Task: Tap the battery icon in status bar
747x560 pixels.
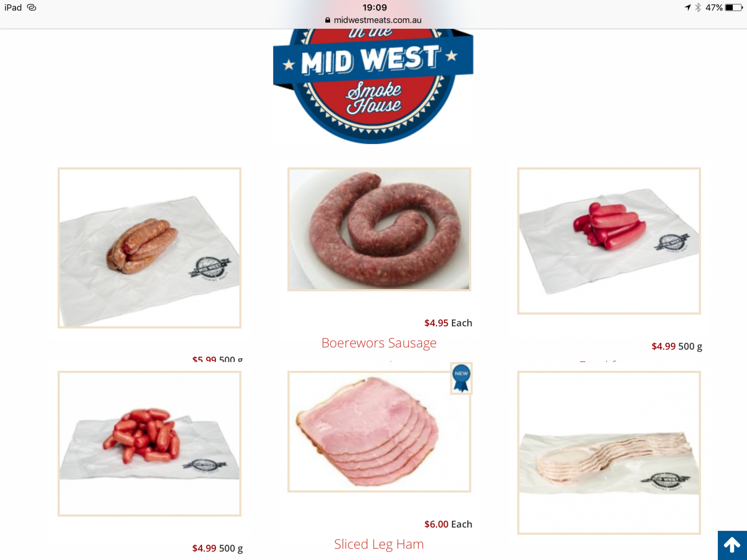Action: [734, 7]
